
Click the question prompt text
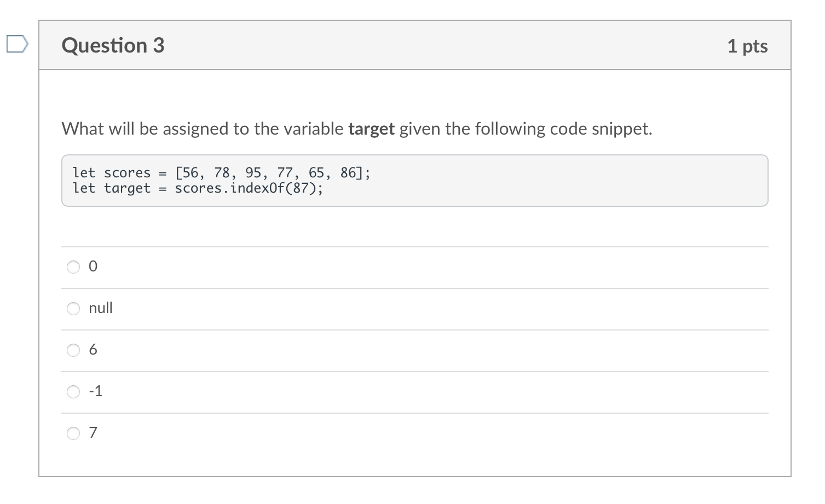[x=356, y=129]
